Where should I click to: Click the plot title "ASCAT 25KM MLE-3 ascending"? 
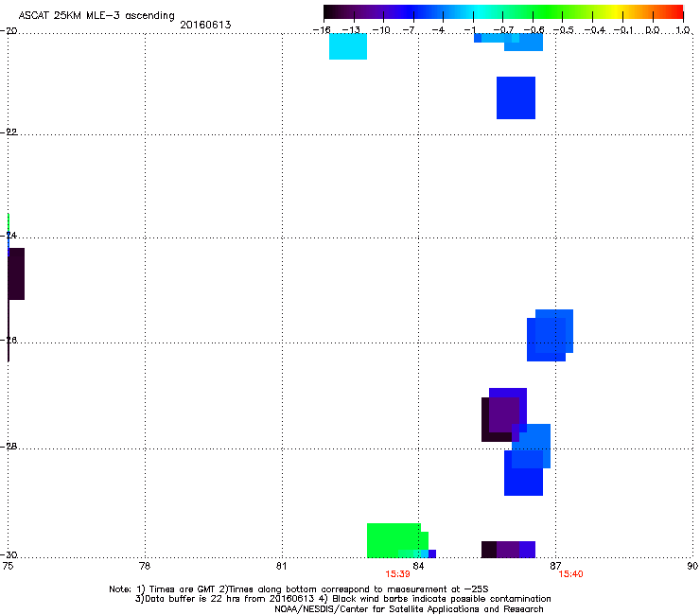pos(96,16)
